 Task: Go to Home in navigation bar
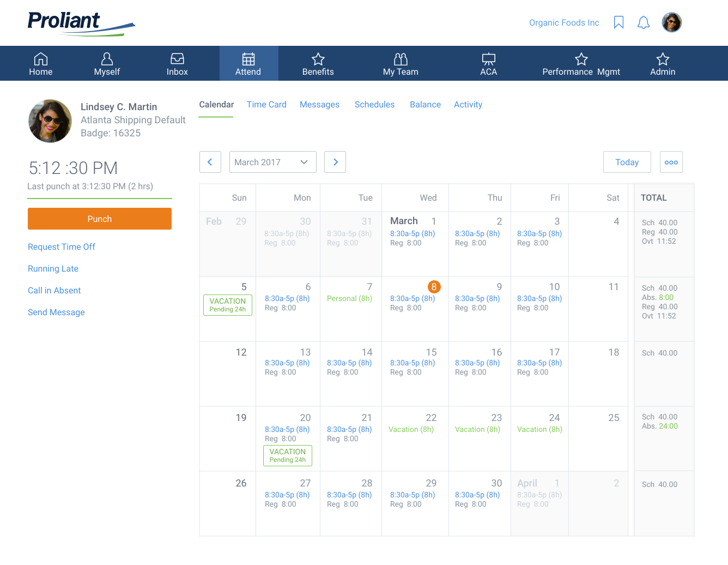(x=41, y=64)
